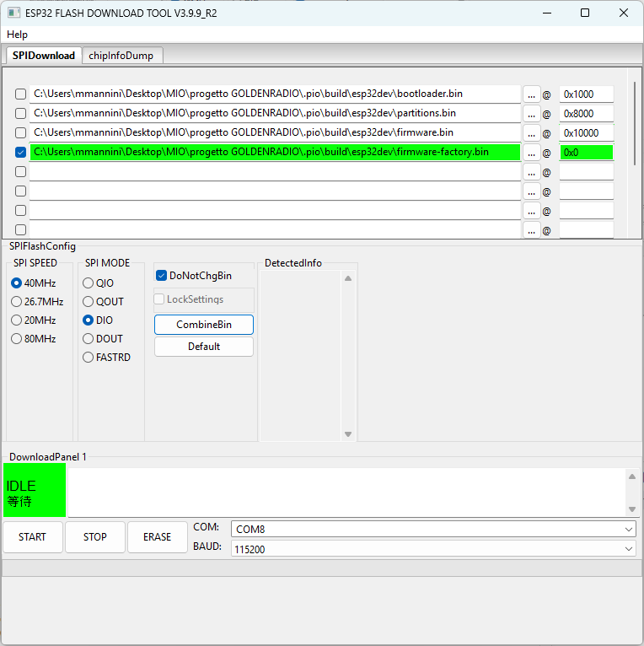Minimize the Flash Download Tool window
The height and width of the screenshot is (646, 644).
547,13
